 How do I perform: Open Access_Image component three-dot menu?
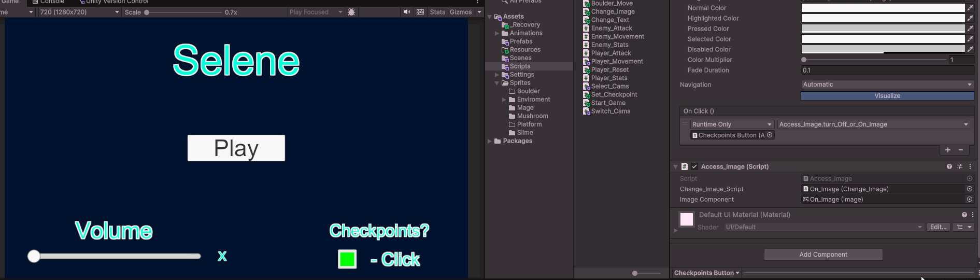click(970, 166)
